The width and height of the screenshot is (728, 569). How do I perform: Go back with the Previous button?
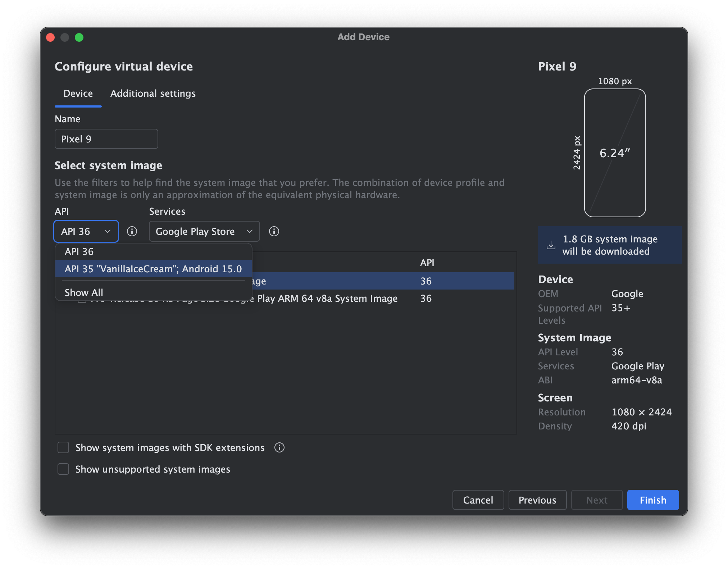tap(537, 500)
